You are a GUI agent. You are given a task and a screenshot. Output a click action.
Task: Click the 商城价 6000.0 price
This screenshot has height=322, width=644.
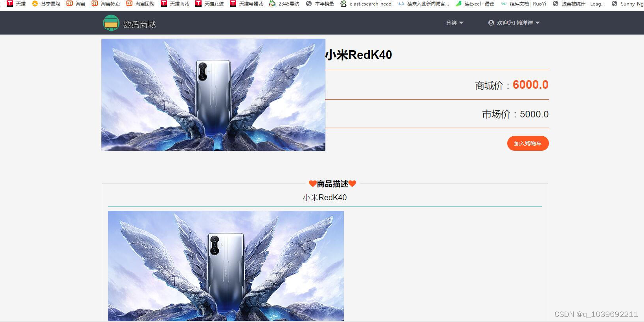[x=512, y=85]
